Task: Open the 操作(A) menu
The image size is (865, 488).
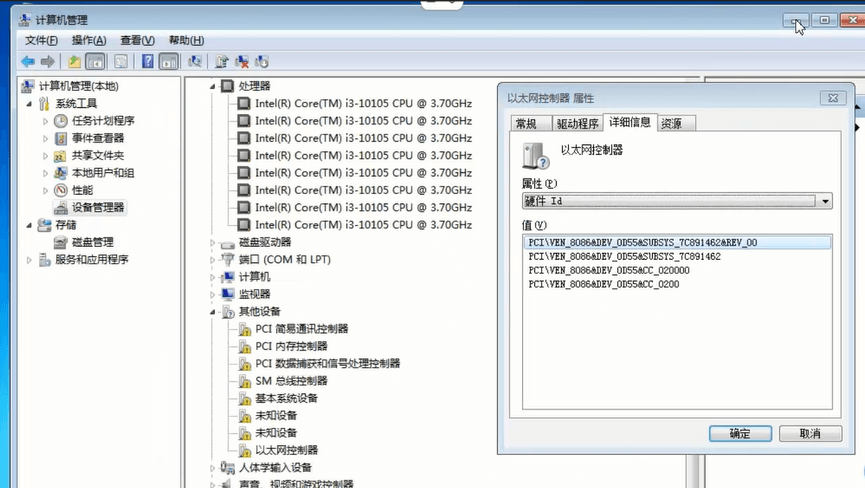Action: (89, 40)
